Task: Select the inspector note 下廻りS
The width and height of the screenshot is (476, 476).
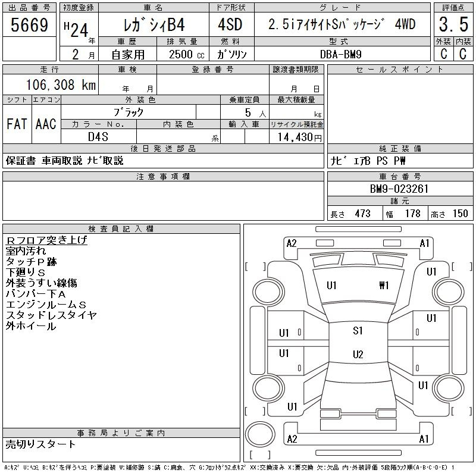Action: pyautogui.click(x=25, y=272)
